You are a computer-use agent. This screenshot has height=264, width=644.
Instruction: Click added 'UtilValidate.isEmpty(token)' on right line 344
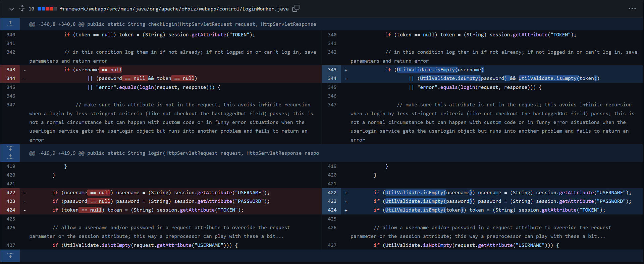558,78
